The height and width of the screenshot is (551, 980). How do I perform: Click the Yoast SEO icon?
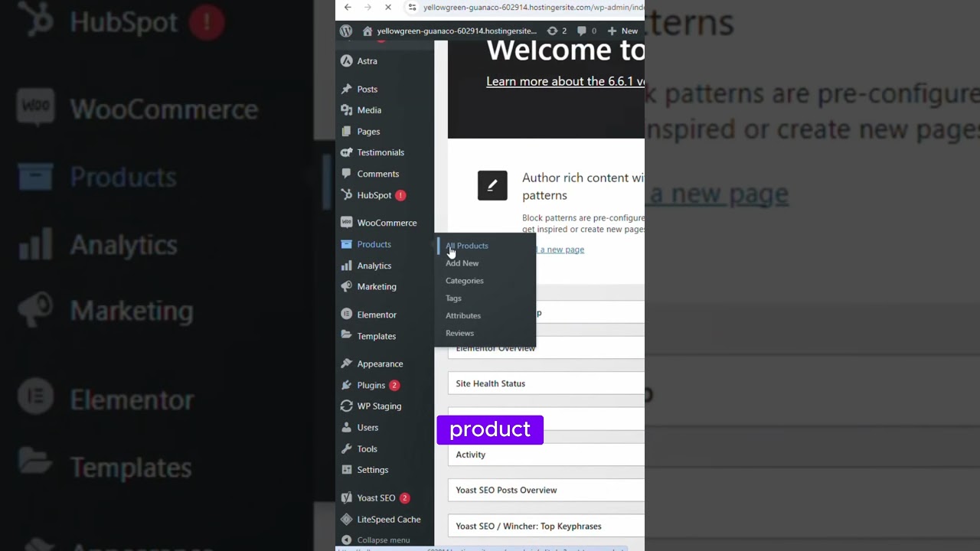tap(347, 497)
